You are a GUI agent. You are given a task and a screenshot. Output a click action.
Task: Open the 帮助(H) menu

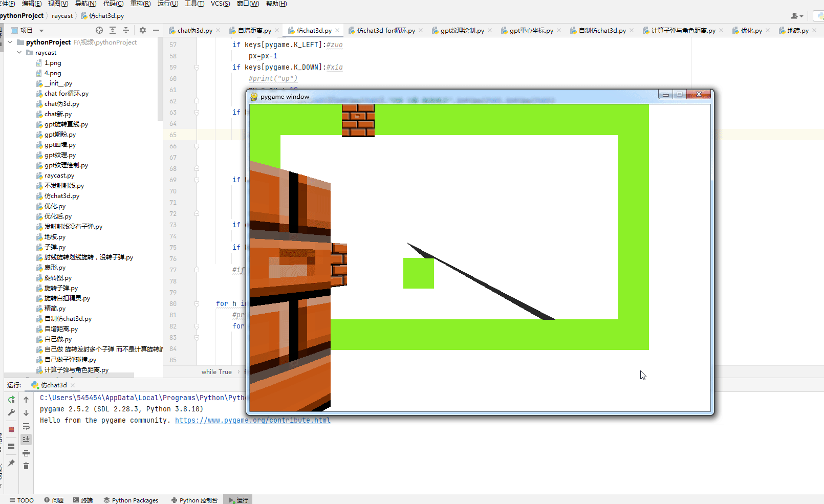(276, 4)
